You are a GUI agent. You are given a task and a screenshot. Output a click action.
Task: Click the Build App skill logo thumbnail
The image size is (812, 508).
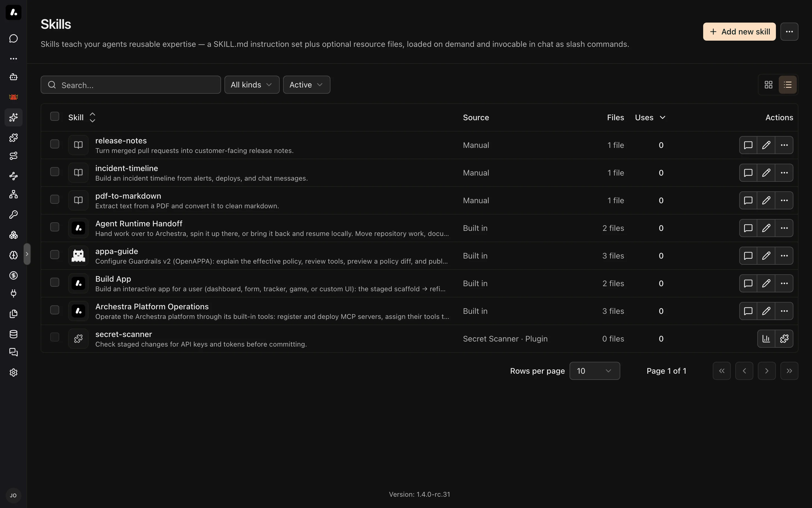[x=78, y=284]
